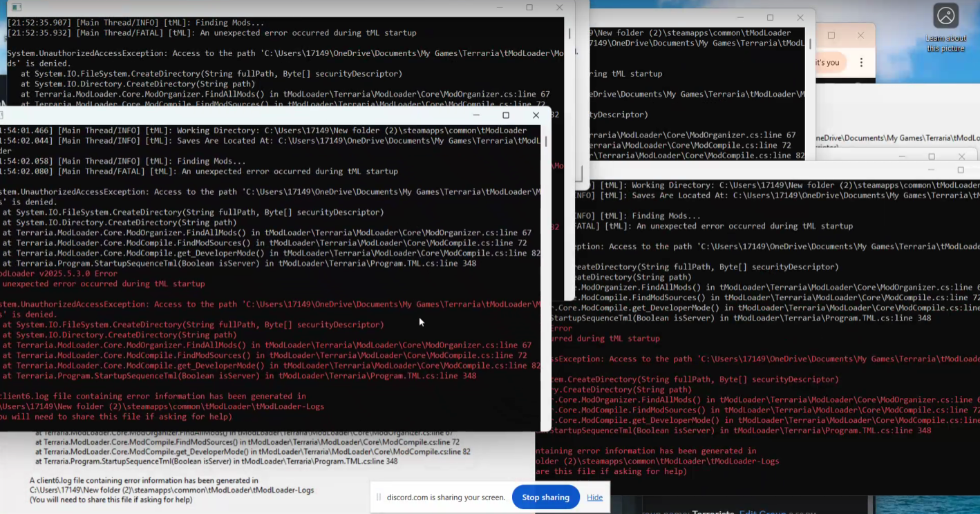This screenshot has width=980, height=514.
Task: Click the Finding Mods... line in the front console
Action: (123, 161)
